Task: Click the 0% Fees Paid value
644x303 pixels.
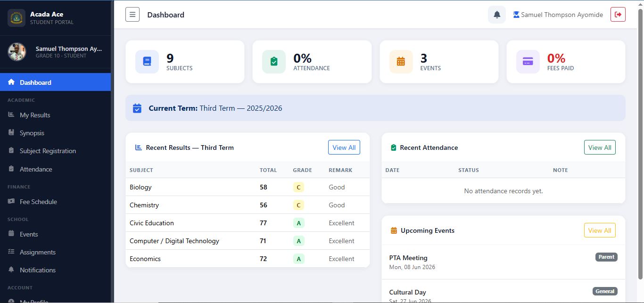Action: (x=556, y=58)
